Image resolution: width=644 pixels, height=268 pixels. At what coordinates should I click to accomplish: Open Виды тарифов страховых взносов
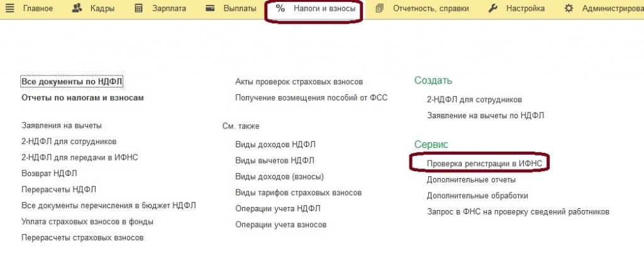298,193
